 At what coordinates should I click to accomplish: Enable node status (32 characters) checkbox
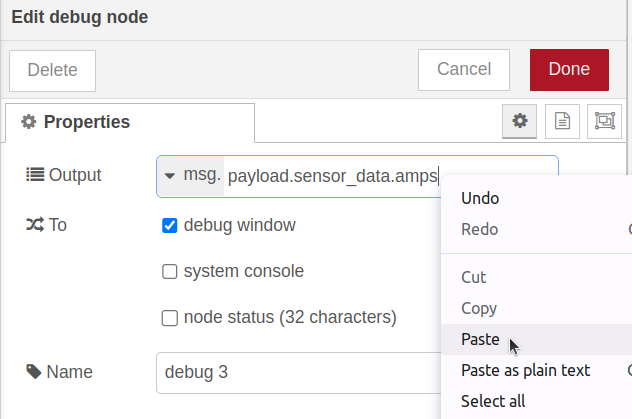(x=169, y=318)
